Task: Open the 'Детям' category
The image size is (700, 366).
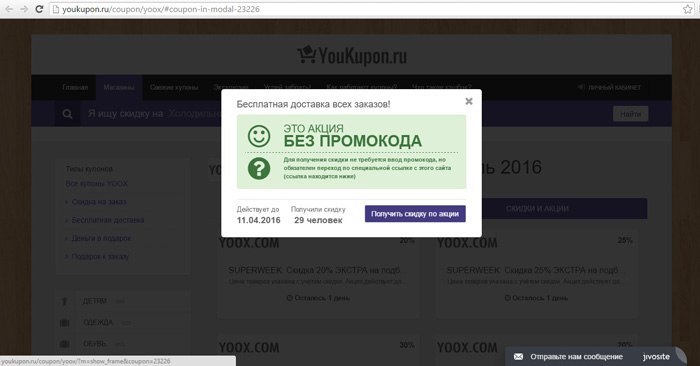Action: tap(95, 301)
